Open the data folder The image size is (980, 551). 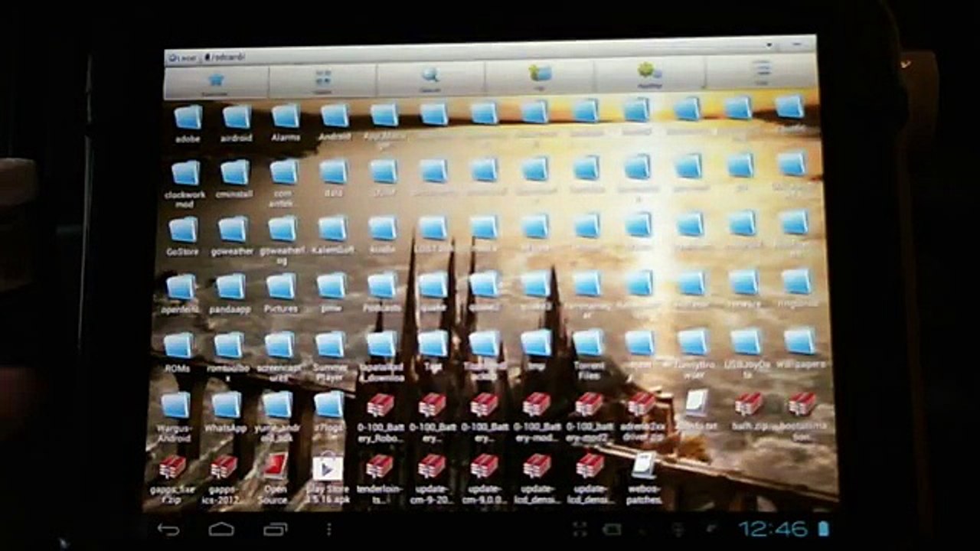pos(333,178)
